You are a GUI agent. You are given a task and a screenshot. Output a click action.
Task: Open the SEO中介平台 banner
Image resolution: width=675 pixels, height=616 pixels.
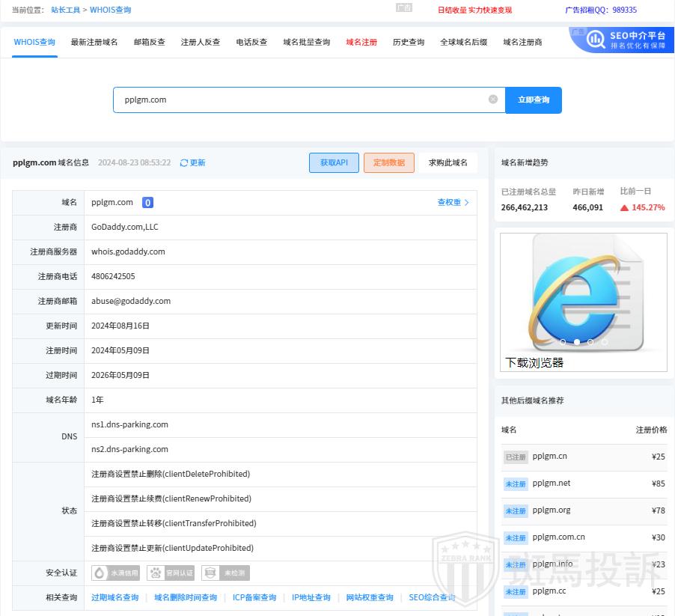pos(621,40)
